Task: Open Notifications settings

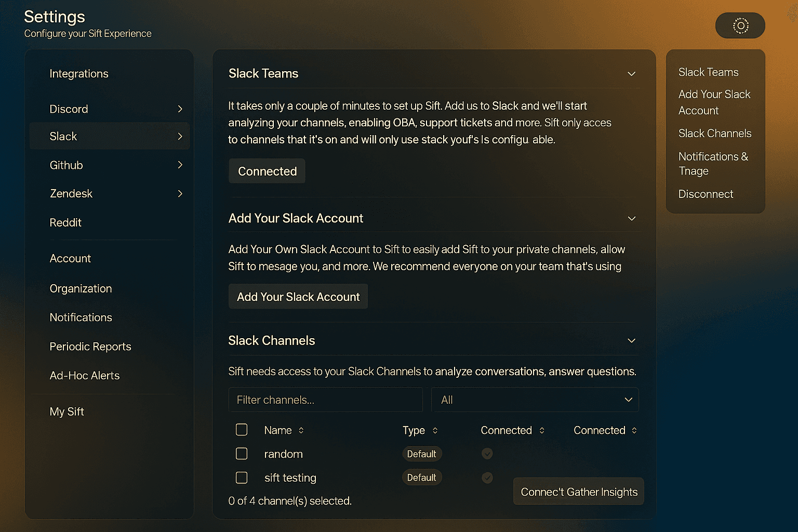Action: tap(81, 317)
